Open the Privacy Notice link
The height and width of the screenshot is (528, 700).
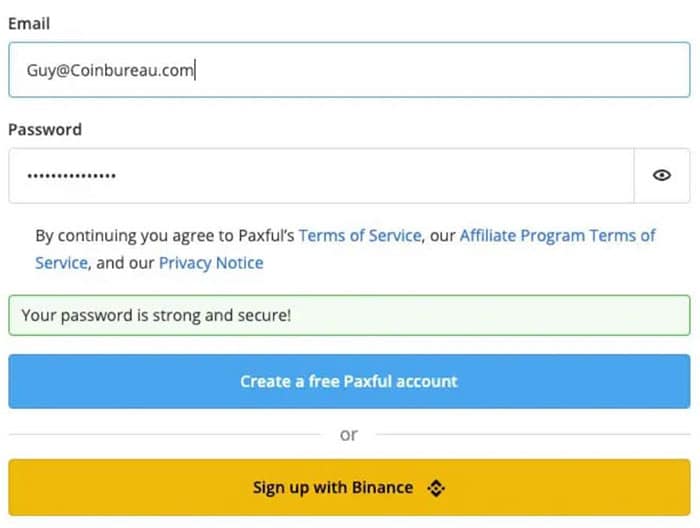coord(211,263)
